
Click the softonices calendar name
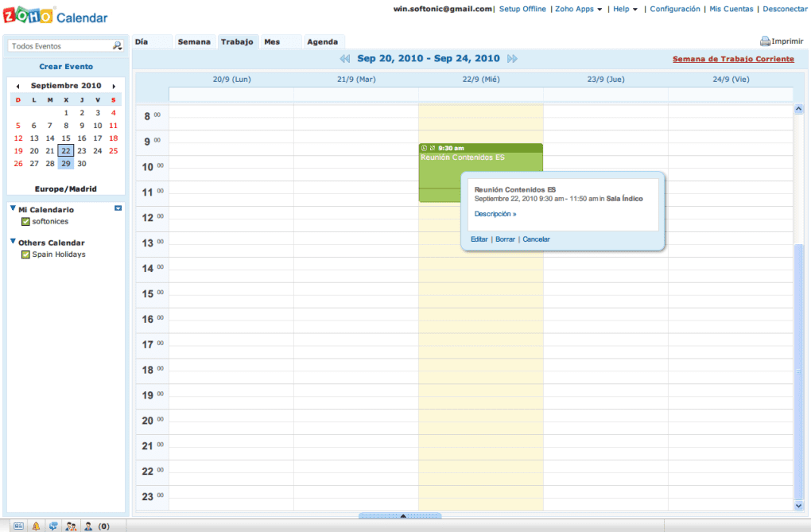tap(50, 222)
